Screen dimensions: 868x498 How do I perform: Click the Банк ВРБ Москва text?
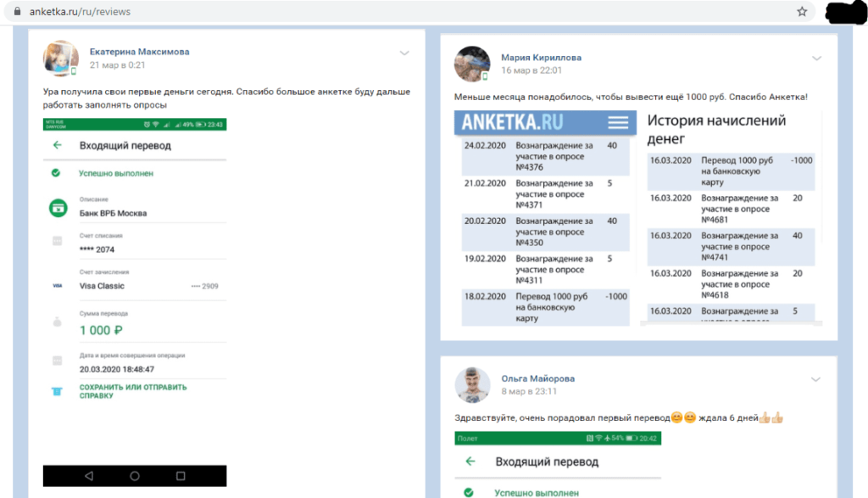(x=113, y=213)
